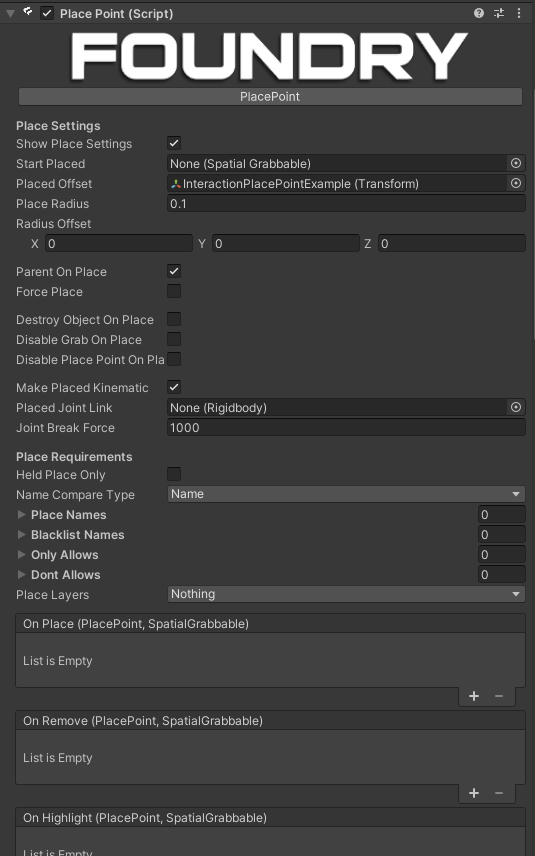Remove a listener from the On Remove event
Viewport: 535px width, 856px height.
coord(499,793)
